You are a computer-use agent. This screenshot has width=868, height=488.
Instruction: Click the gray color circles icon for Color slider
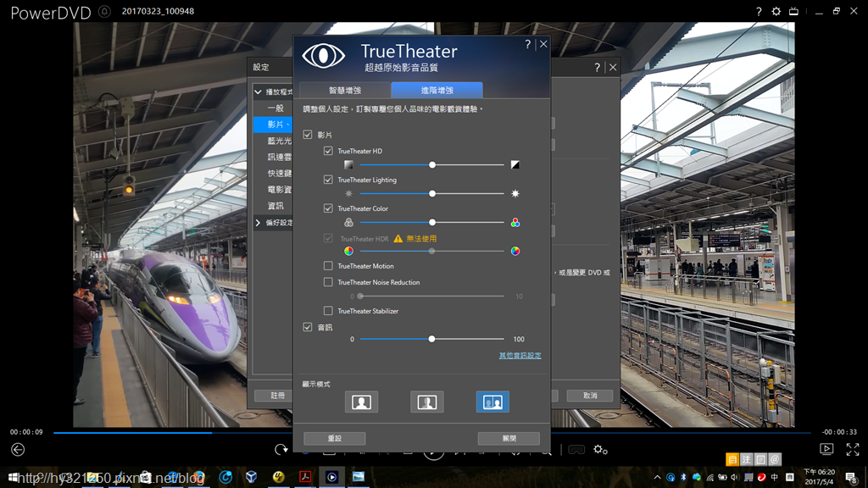(x=348, y=223)
